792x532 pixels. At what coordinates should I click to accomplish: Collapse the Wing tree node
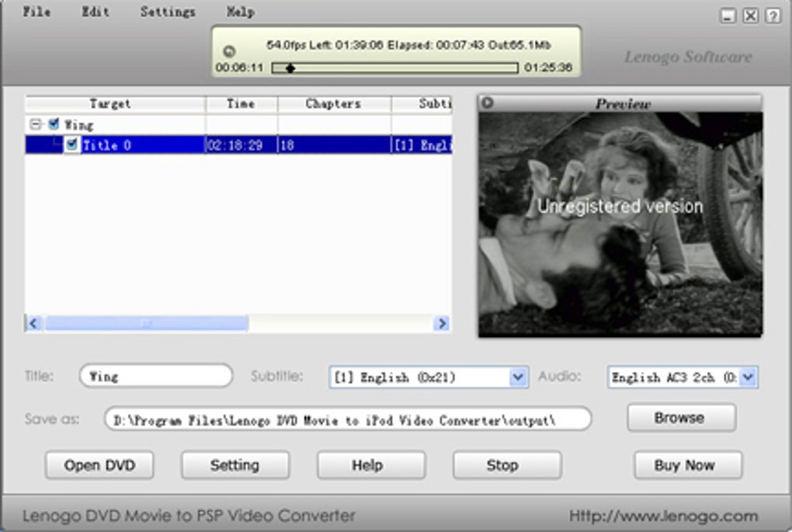tap(35, 123)
